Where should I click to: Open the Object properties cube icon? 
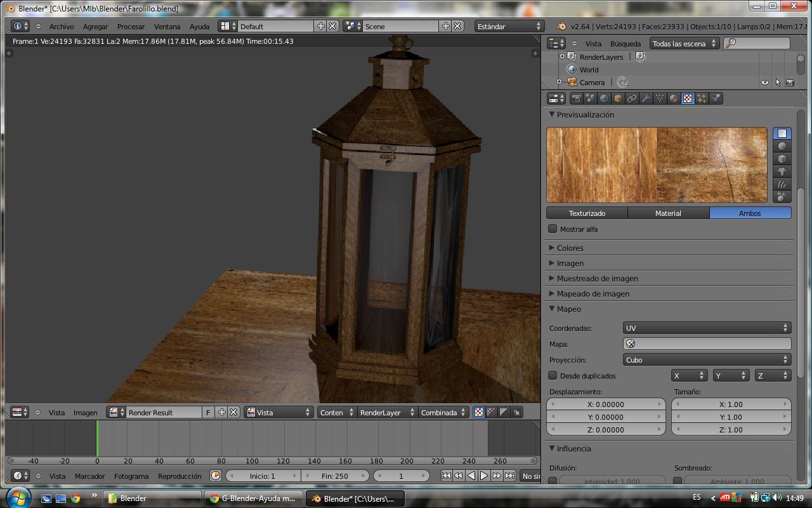point(618,98)
